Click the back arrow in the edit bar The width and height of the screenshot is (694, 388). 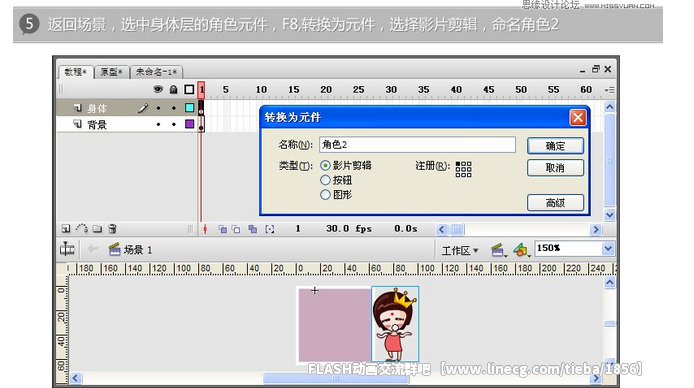click(x=93, y=249)
